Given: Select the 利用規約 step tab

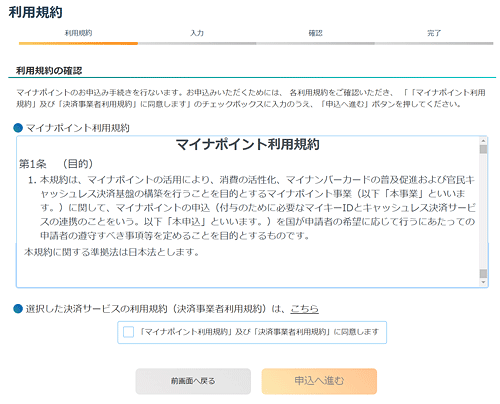Looking at the screenshot, I should pyautogui.click(x=78, y=33).
